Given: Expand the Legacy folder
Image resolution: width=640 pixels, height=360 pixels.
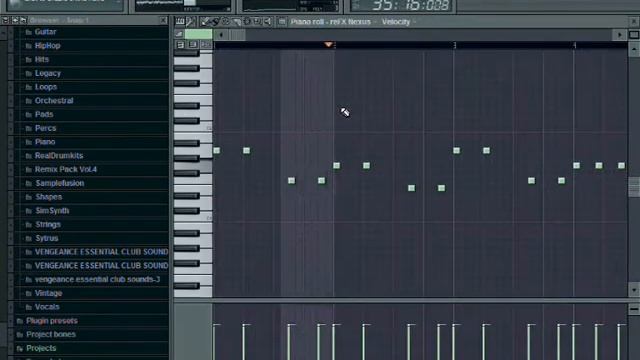Looking at the screenshot, I should pos(48,73).
